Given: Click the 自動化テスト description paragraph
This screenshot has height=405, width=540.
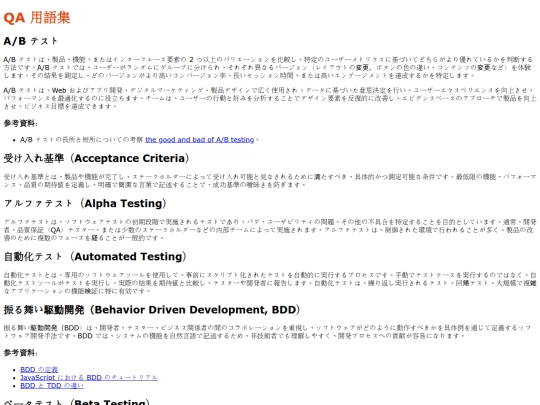Looking at the screenshot, I should click(x=270, y=283).
